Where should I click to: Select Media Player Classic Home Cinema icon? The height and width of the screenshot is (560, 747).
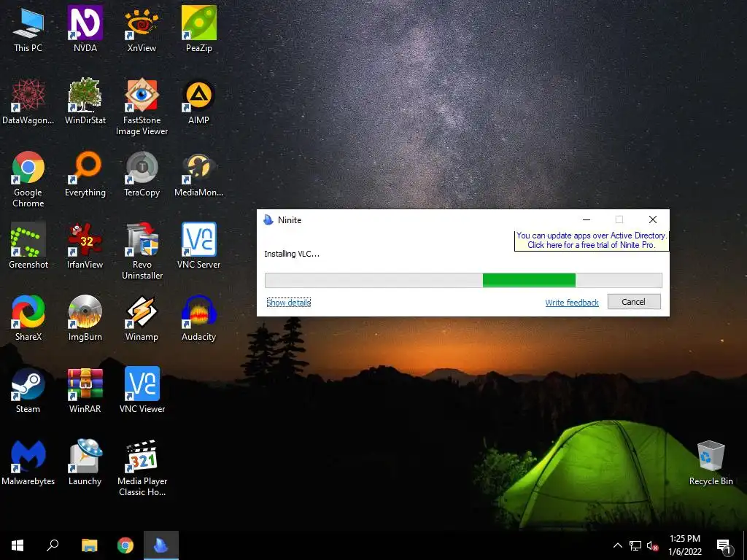pyautogui.click(x=142, y=469)
